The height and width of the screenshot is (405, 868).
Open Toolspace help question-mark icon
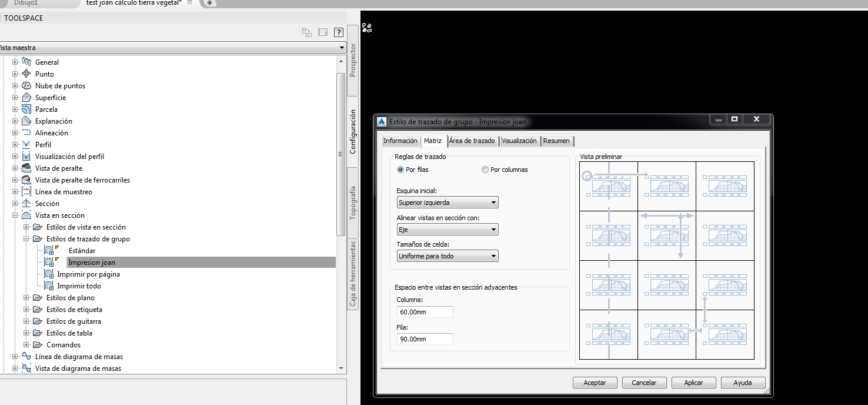tap(338, 32)
